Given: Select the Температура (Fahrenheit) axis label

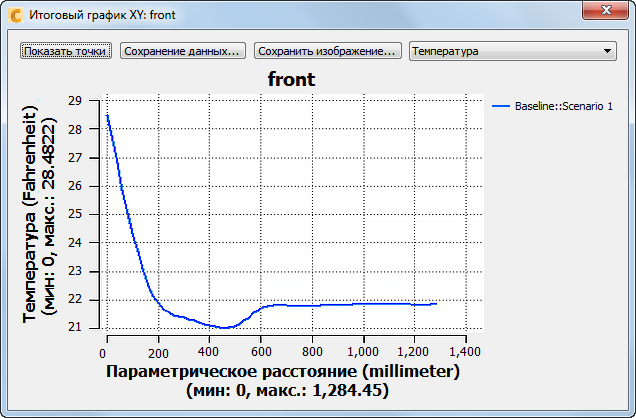Looking at the screenshot, I should (x=30, y=214).
